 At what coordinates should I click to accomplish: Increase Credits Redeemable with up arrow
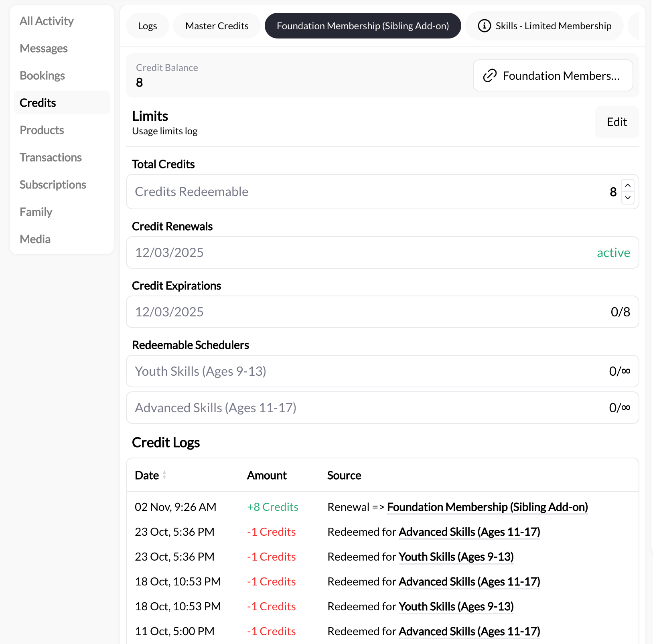point(628,185)
